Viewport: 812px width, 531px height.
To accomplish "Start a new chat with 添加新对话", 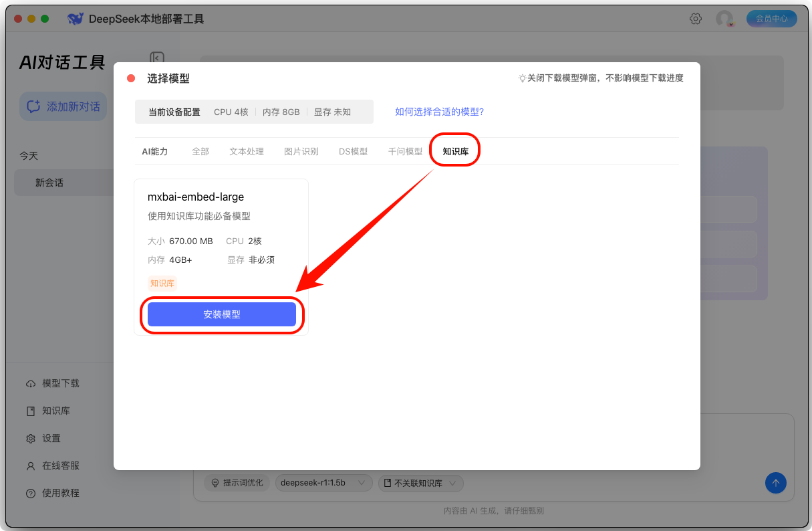I will 63,106.
